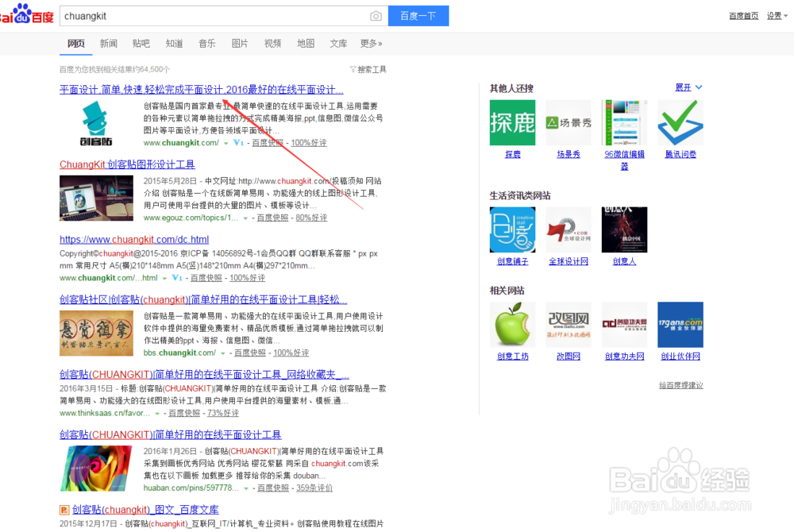
Task: Expand arrow beside www.thinksaas.cn/favor
Action: click(157, 414)
